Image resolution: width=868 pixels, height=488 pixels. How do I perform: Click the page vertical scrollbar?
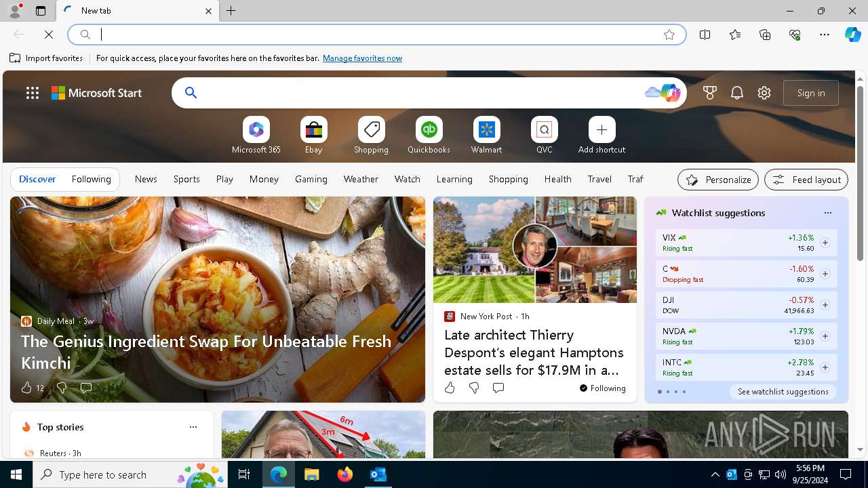860,263
